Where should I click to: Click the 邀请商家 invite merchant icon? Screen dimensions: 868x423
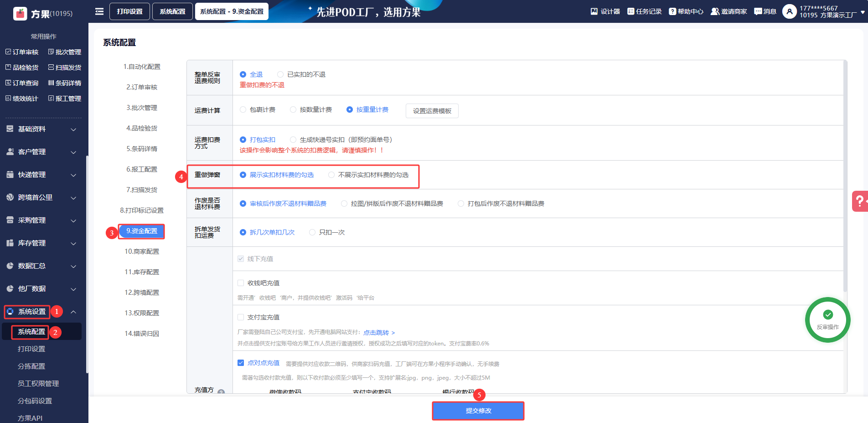pos(715,11)
